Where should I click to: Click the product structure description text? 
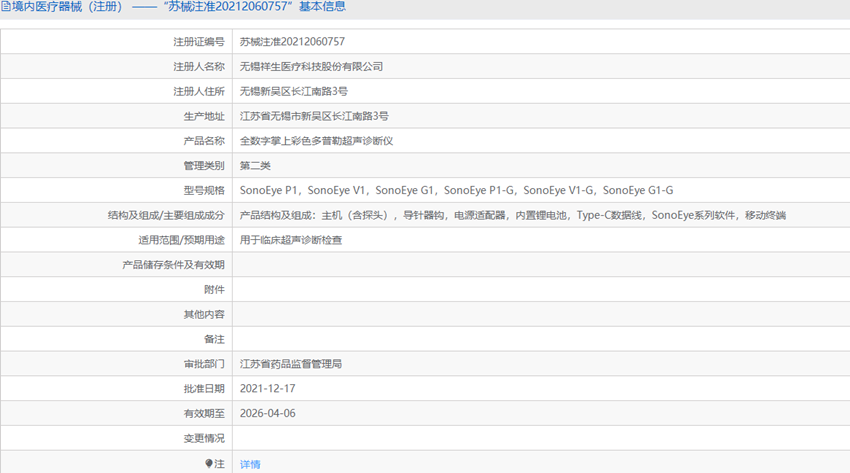coord(513,215)
